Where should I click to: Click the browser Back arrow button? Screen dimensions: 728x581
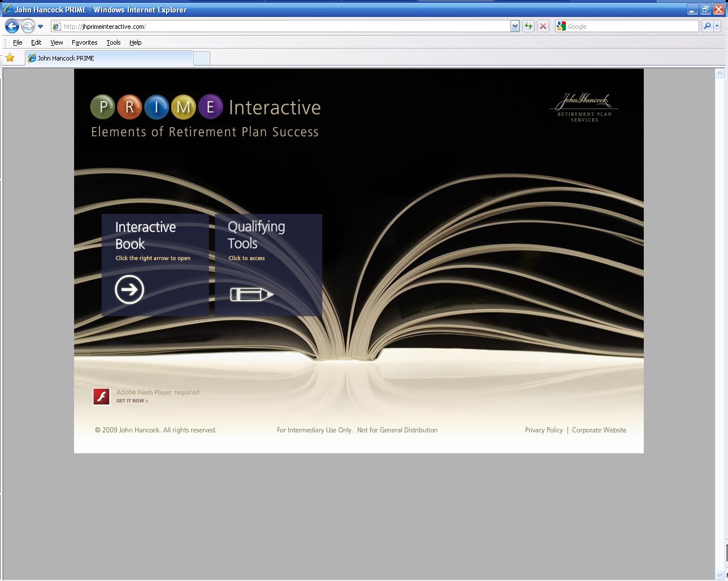12,26
